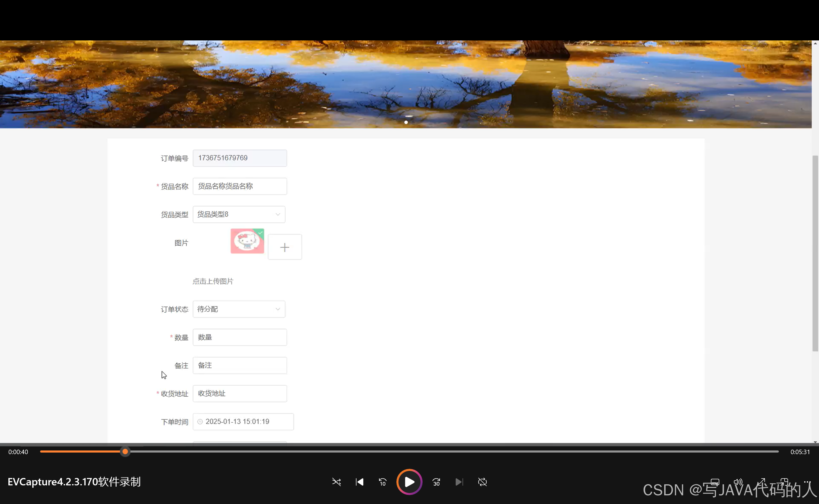The image size is (819, 504).
Task: Focus the 收货地址 input field
Action: click(240, 394)
